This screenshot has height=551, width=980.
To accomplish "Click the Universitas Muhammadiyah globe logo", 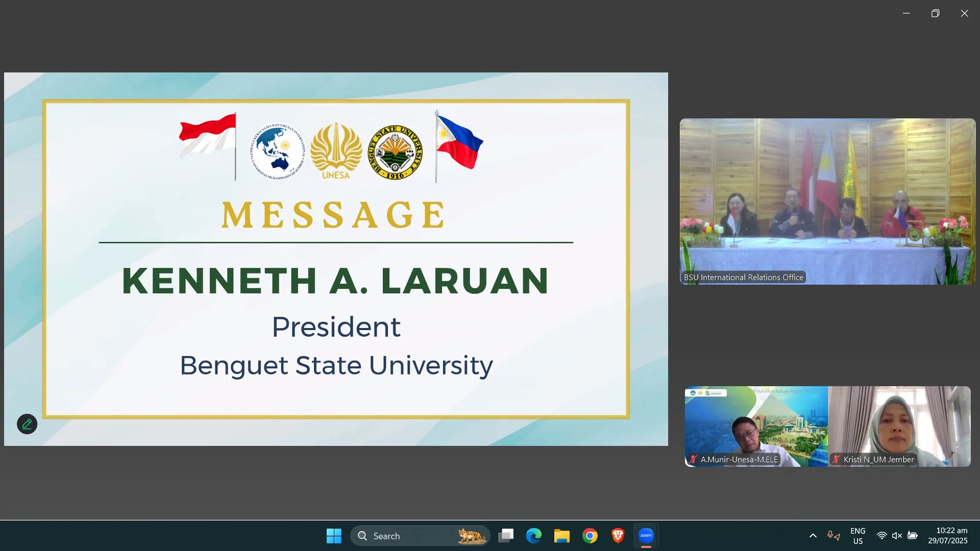I will pyautogui.click(x=278, y=152).
